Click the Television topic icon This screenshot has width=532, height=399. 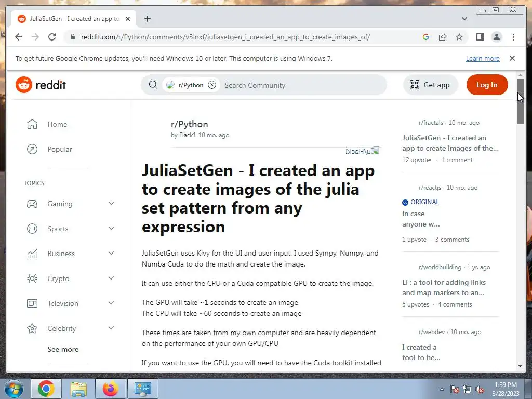click(x=32, y=303)
